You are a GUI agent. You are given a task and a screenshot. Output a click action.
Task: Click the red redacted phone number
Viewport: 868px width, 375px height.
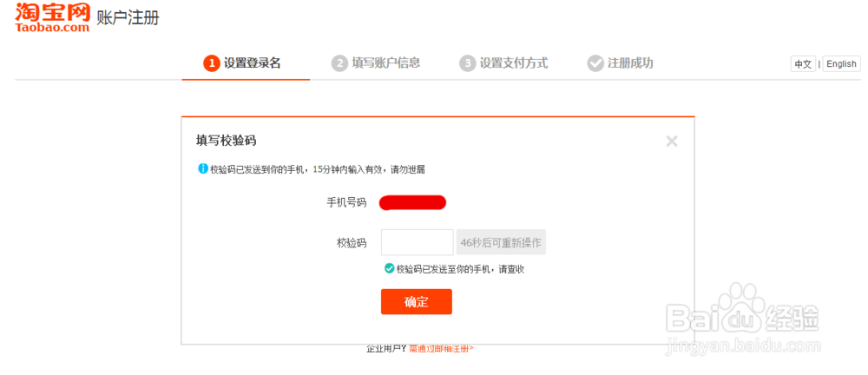(x=412, y=202)
